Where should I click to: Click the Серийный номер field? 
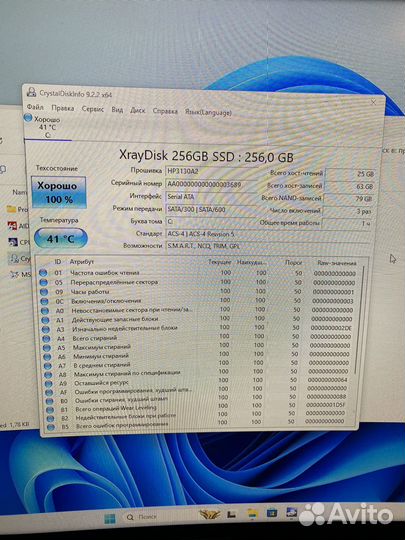click(x=210, y=184)
